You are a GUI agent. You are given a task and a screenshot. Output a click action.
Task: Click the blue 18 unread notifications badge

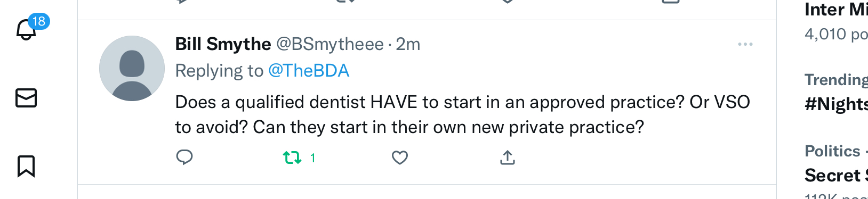click(x=38, y=21)
